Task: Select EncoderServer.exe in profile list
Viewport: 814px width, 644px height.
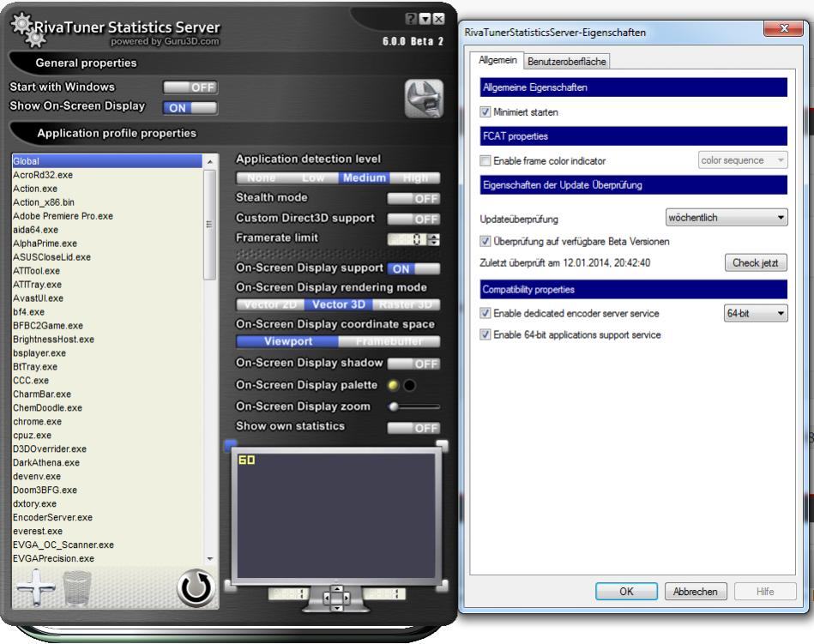Action: coord(107,517)
